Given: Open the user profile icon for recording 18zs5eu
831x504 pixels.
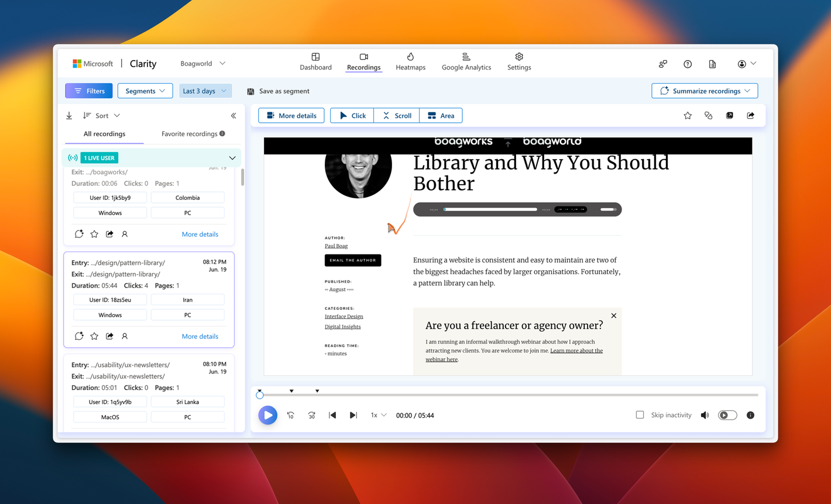Looking at the screenshot, I should [125, 336].
